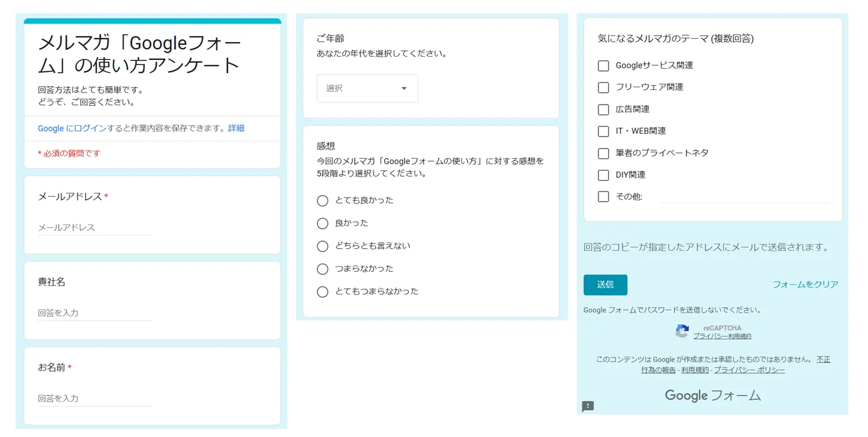
Task: Click the お名前 answer input field
Action: (95, 398)
